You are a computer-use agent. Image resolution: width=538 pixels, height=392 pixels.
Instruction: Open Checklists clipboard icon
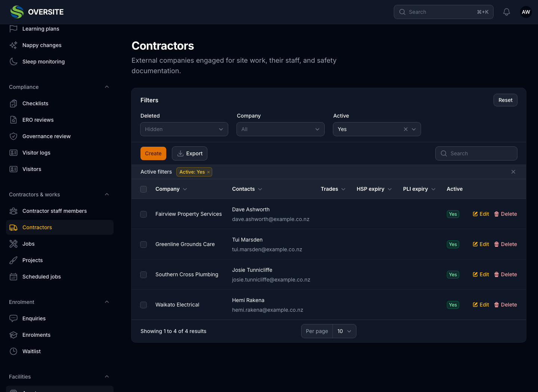(x=13, y=103)
